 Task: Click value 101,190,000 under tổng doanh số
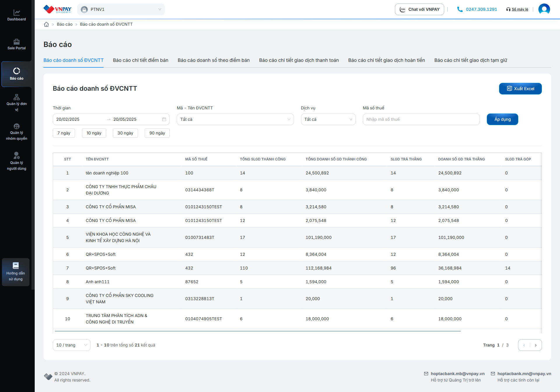tap(318, 237)
